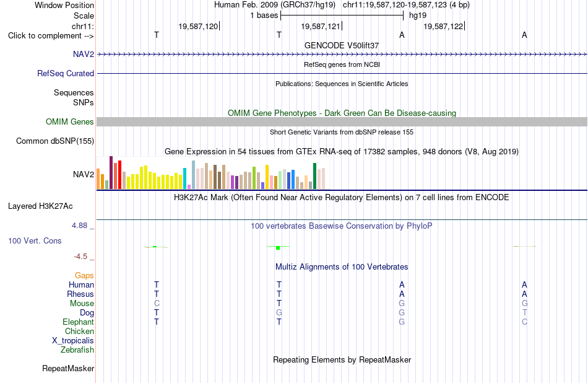Click 'Human Feb. 2009 (GRCh37/hg19)' text
The height and width of the screenshot is (383, 588).
[x=274, y=5]
